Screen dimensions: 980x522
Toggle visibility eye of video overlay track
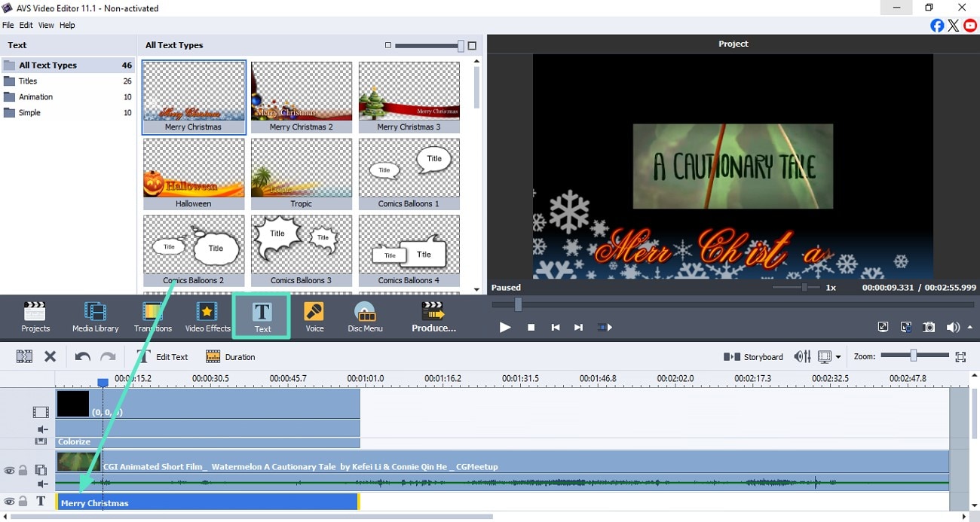click(10, 470)
